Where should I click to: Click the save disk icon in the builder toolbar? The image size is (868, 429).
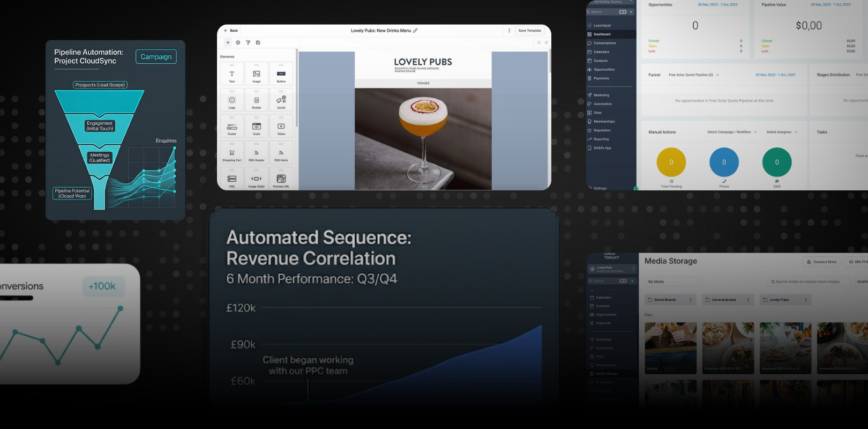click(x=258, y=42)
